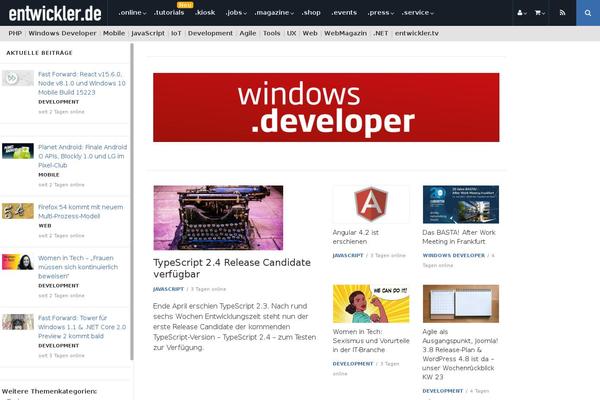Select the JavaScript category

tap(148, 33)
